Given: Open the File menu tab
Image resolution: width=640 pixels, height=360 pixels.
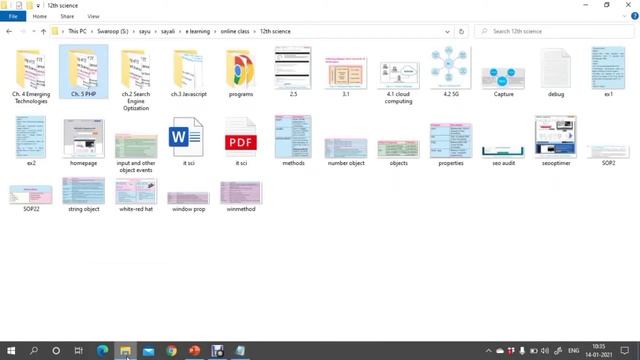Looking at the screenshot, I should pyautogui.click(x=13, y=16).
